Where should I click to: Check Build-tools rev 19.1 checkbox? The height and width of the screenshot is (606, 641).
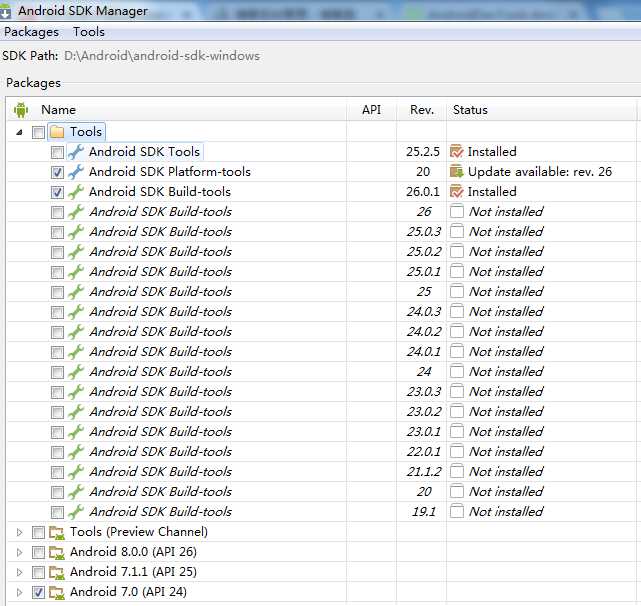57,512
